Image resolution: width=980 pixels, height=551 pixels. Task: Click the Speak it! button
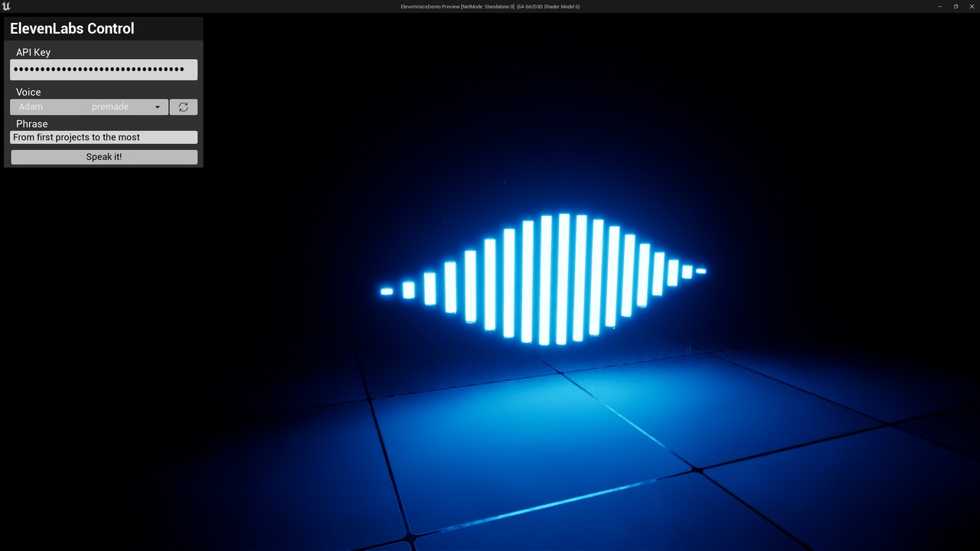tap(103, 157)
